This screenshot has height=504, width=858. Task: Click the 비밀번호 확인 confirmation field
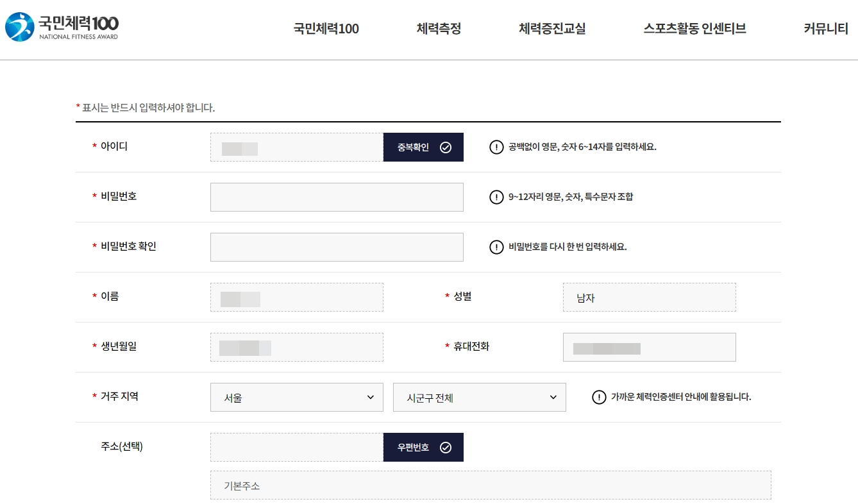pyautogui.click(x=337, y=247)
